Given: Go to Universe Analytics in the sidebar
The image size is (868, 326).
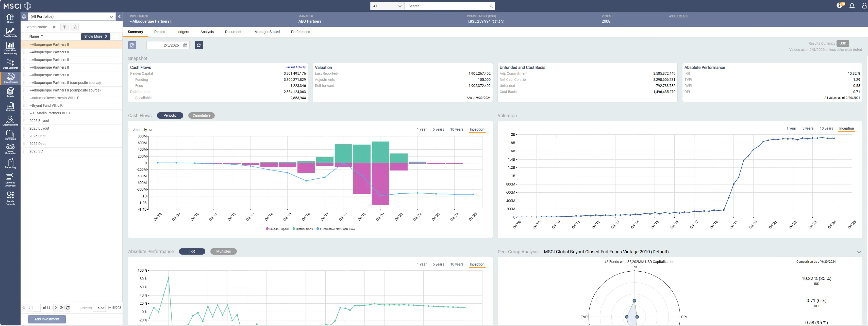Looking at the screenshot, I should [x=10, y=180].
